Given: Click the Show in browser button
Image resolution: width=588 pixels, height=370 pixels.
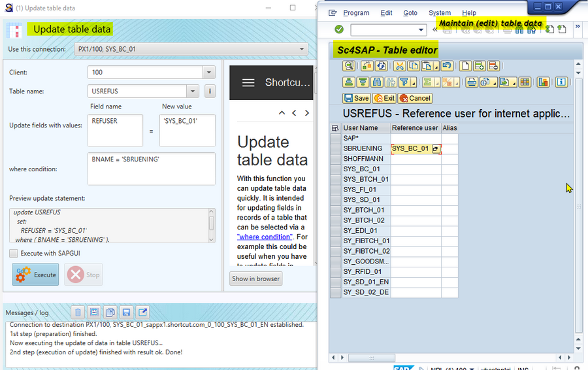Looking at the screenshot, I should 256,278.
